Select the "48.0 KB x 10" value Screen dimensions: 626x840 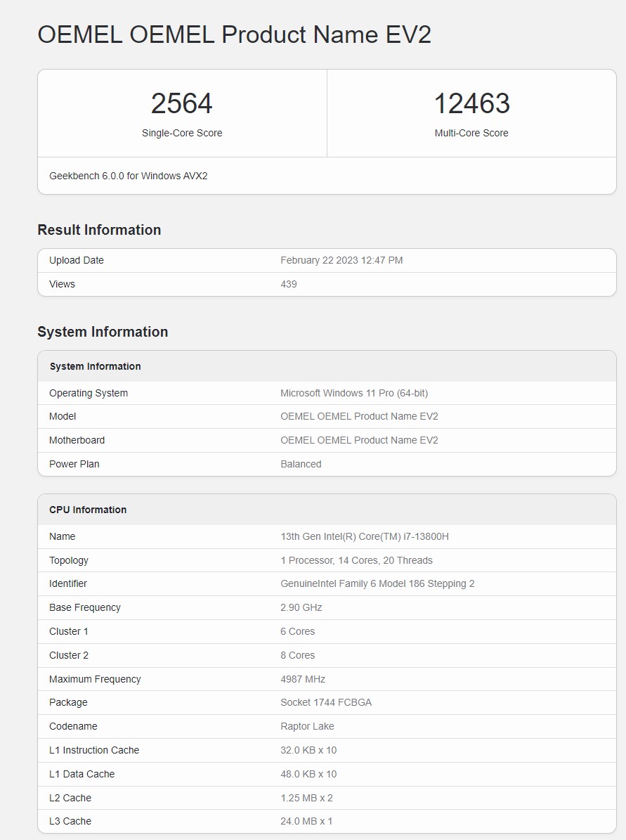point(309,774)
